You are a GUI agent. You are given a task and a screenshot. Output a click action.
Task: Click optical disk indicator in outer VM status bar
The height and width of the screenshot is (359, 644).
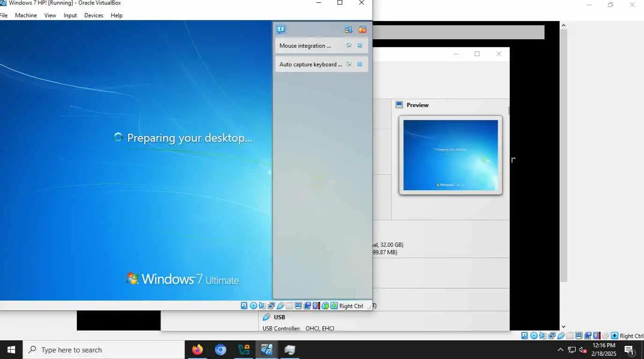point(534,336)
